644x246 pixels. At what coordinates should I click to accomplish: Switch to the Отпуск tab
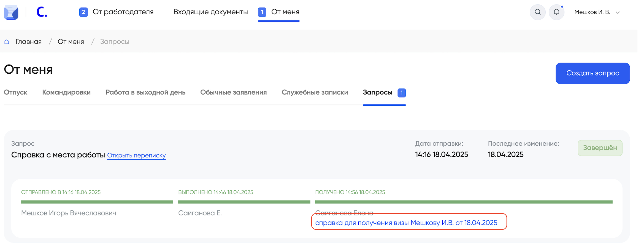15,92
